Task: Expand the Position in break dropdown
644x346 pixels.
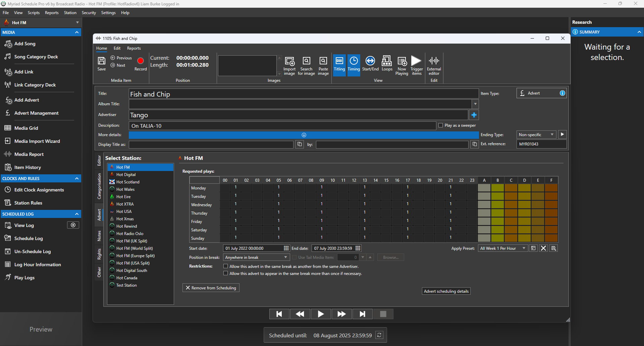Action: [x=257, y=257]
